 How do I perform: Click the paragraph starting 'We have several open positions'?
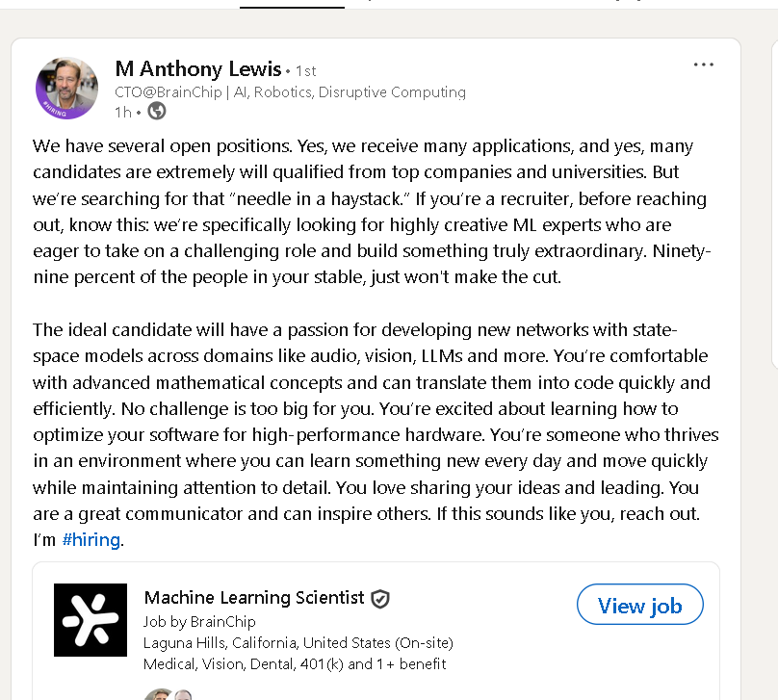click(x=372, y=211)
